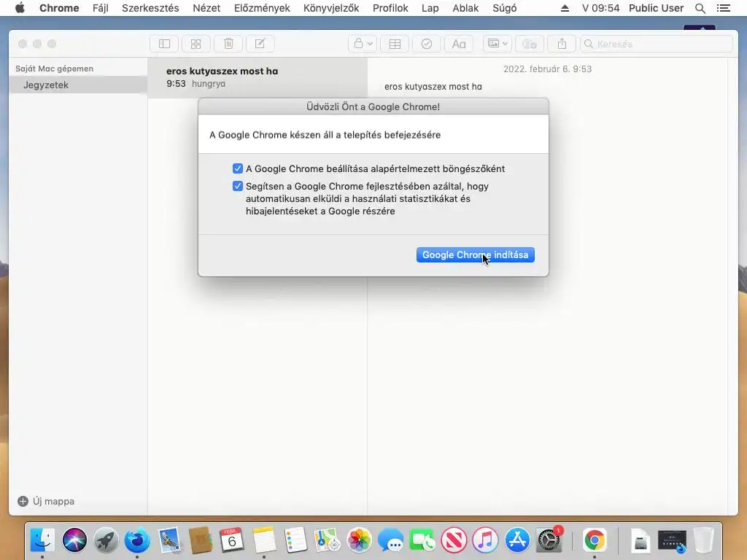Viewport: 747px width, 560px height.
Task: Open News in the Dock
Action: coord(454,540)
